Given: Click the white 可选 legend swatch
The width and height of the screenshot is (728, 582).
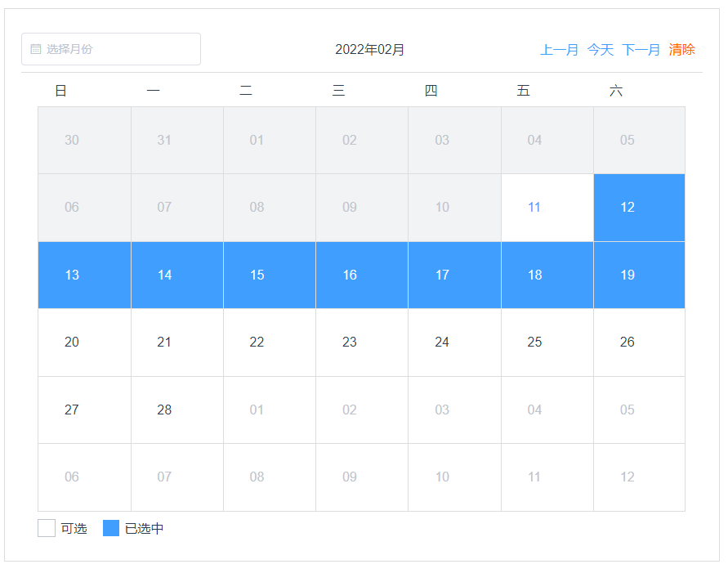Looking at the screenshot, I should (x=47, y=528).
